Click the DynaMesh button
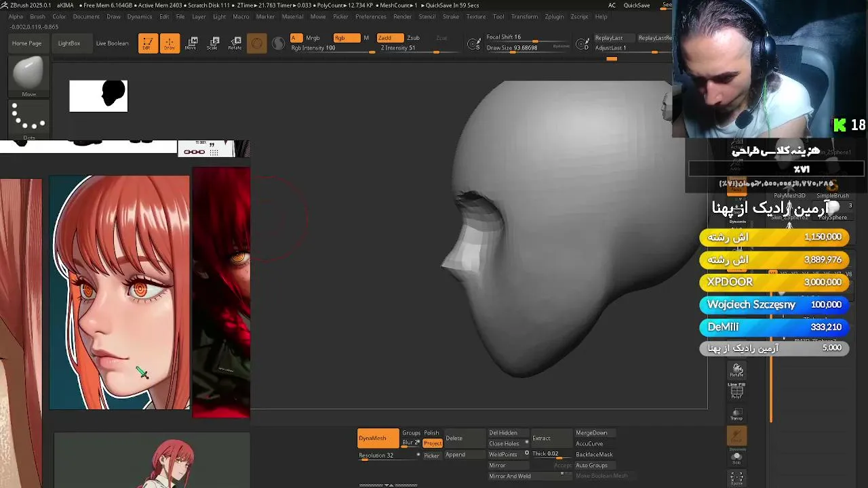 pos(378,439)
